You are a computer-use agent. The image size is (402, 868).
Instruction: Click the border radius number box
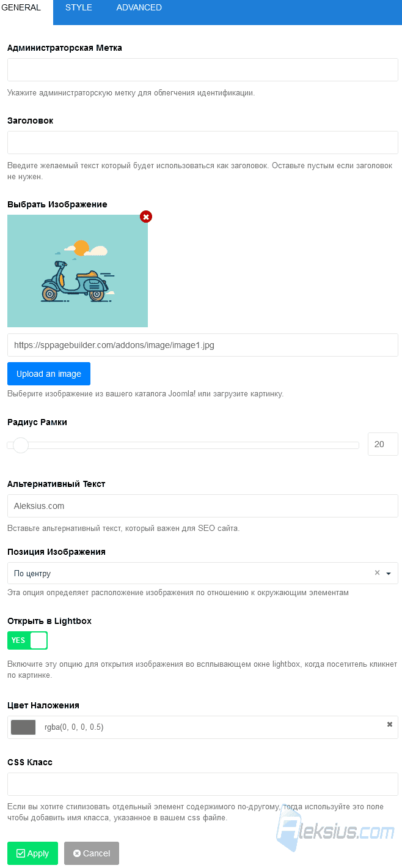coord(383,444)
